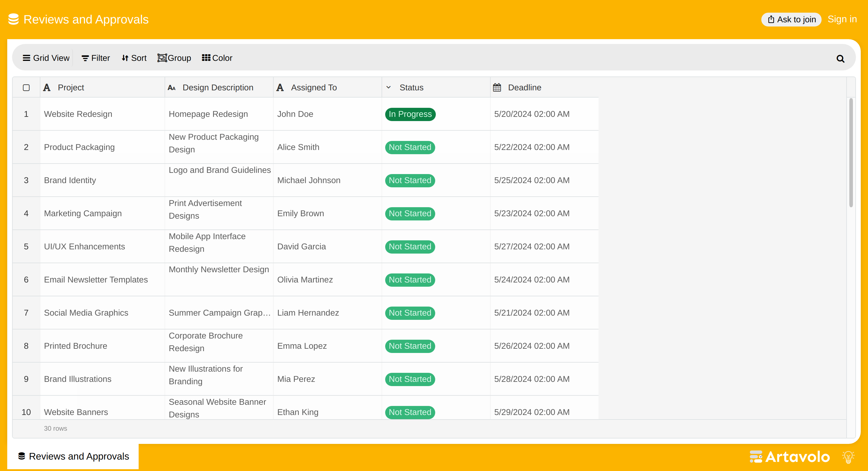Click the vertical scrollbar thumb
The image size is (868, 471).
[851, 152]
